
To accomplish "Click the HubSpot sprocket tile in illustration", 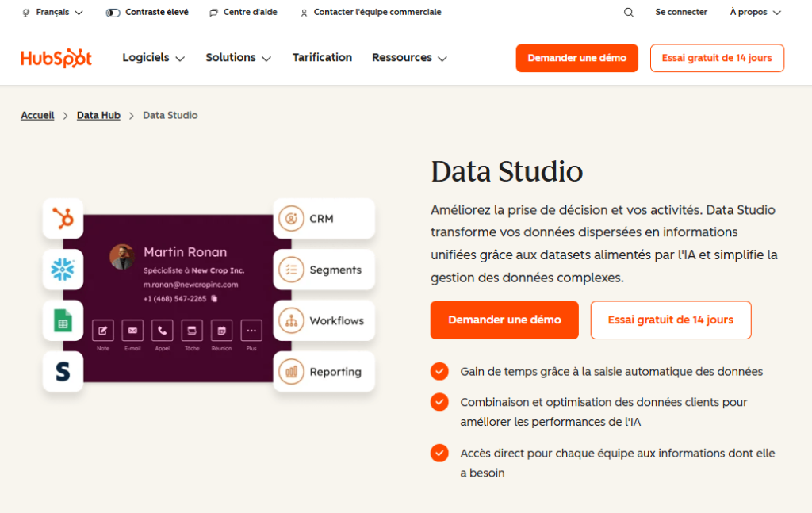I will pyautogui.click(x=63, y=219).
